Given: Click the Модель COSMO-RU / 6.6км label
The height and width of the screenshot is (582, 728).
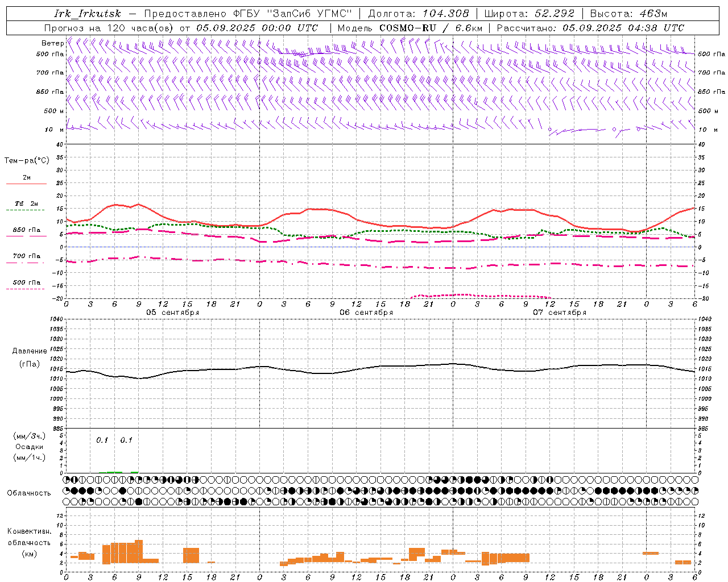Looking at the screenshot, I should 410,28.
